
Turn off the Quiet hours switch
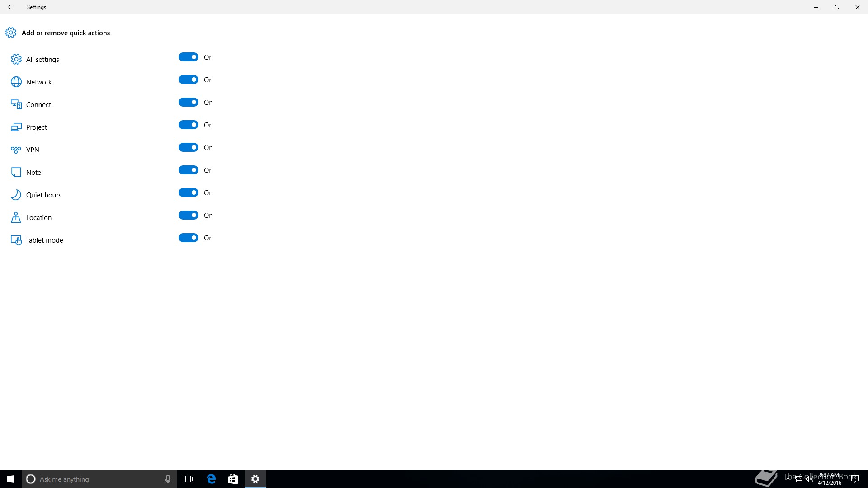[x=189, y=192]
